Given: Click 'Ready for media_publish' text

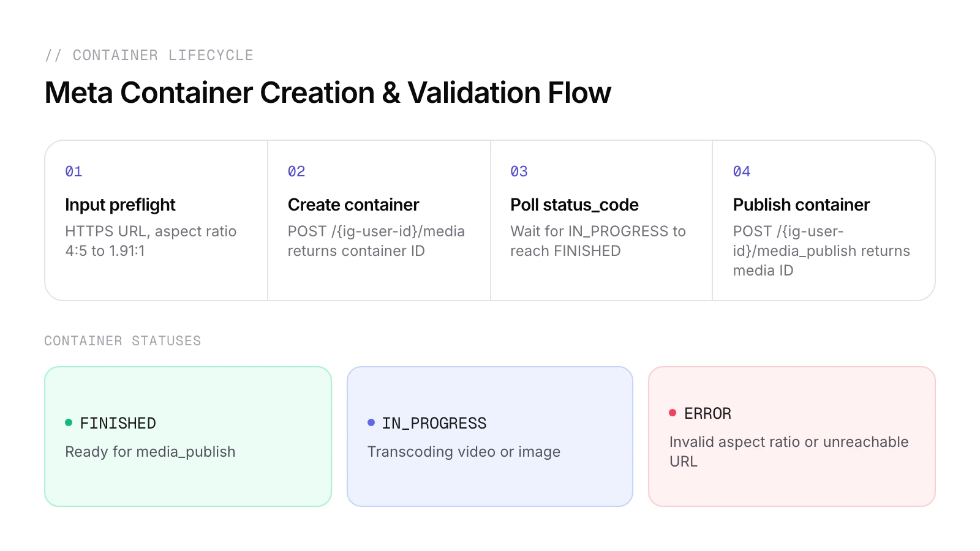Looking at the screenshot, I should [150, 452].
